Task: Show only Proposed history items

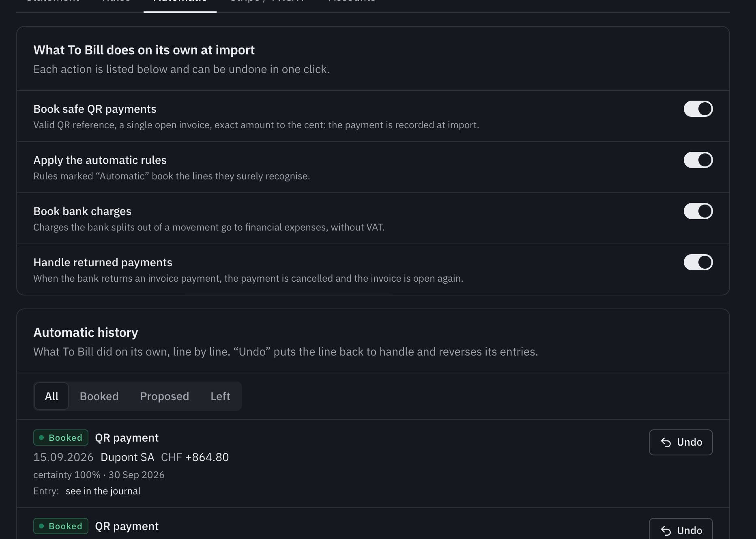Action: tap(164, 396)
